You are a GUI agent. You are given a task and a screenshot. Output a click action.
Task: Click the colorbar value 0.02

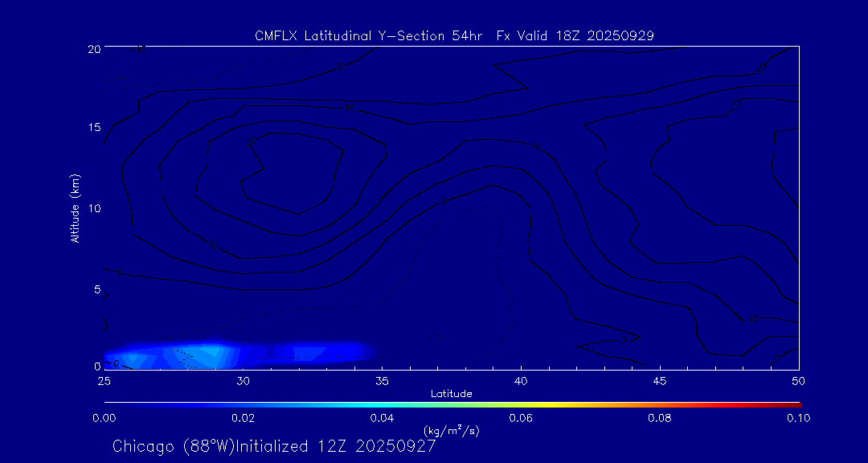[243, 418]
